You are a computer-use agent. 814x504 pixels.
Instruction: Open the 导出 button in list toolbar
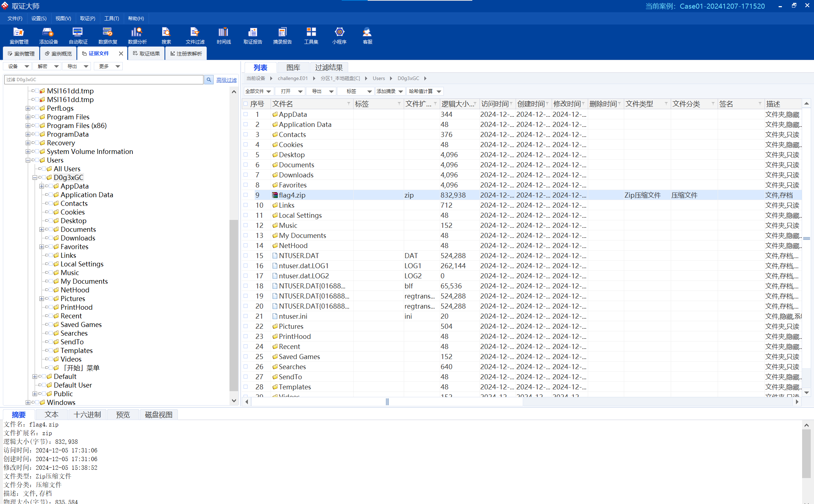tap(321, 92)
